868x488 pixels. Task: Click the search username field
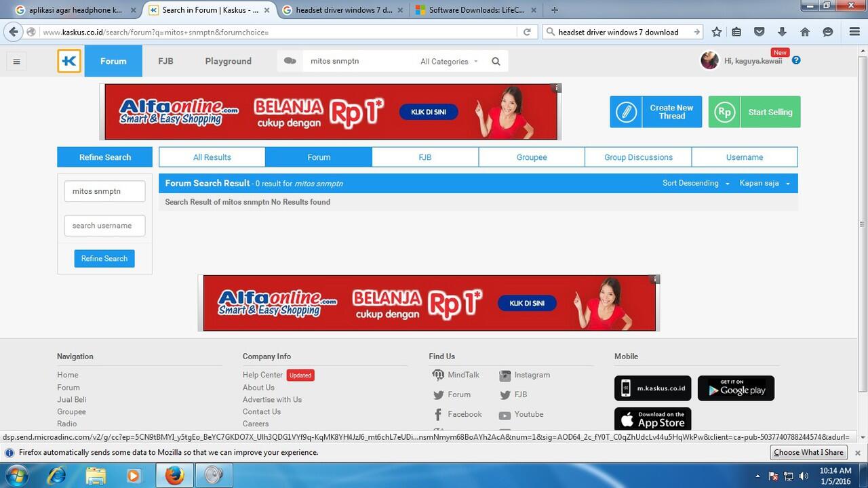coord(104,226)
